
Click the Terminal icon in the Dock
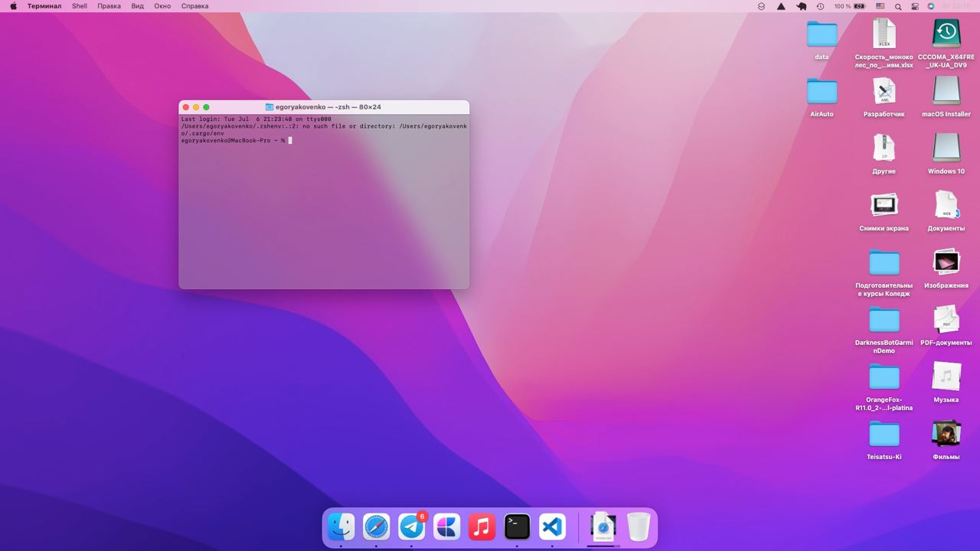point(517,527)
